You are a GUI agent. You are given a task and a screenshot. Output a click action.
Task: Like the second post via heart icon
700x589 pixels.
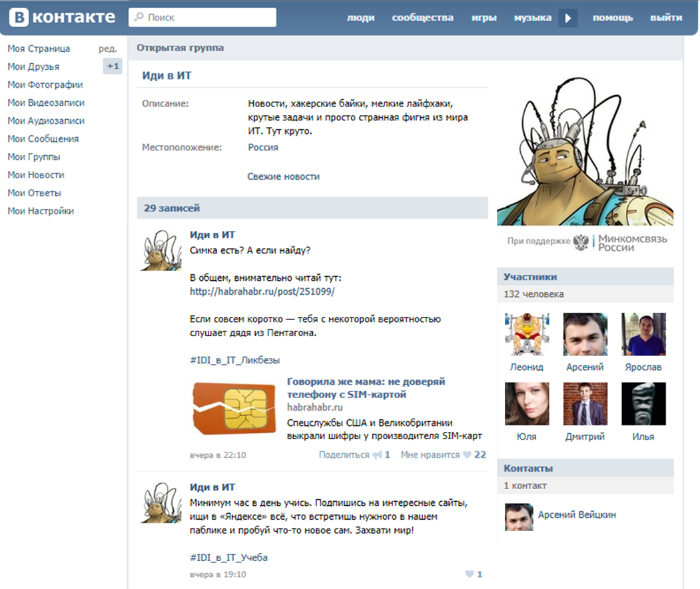tap(469, 574)
